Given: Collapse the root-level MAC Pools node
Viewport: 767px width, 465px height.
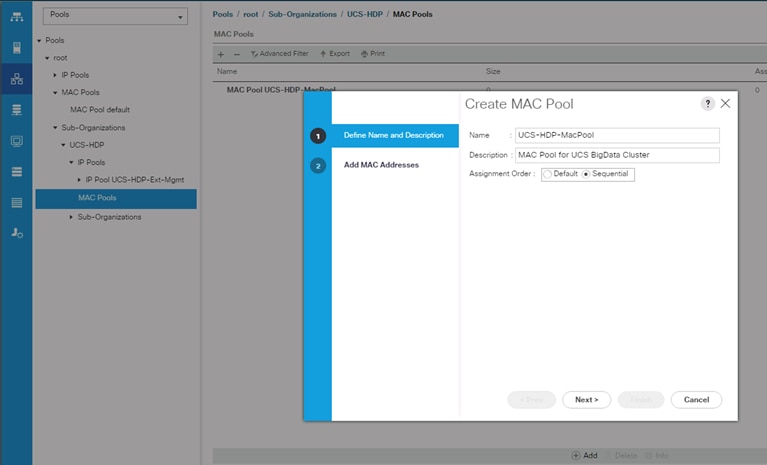Looking at the screenshot, I should click(x=55, y=92).
